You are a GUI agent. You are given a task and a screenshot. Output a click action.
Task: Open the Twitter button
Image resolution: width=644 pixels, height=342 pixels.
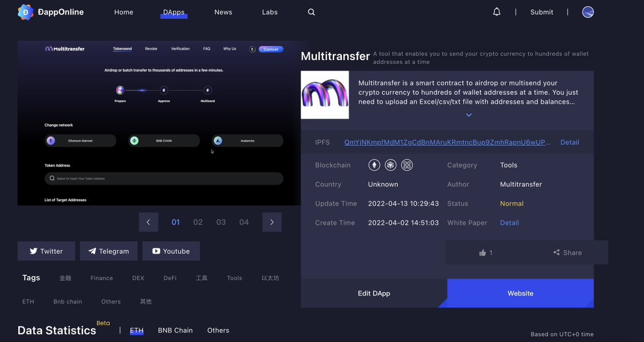point(46,251)
